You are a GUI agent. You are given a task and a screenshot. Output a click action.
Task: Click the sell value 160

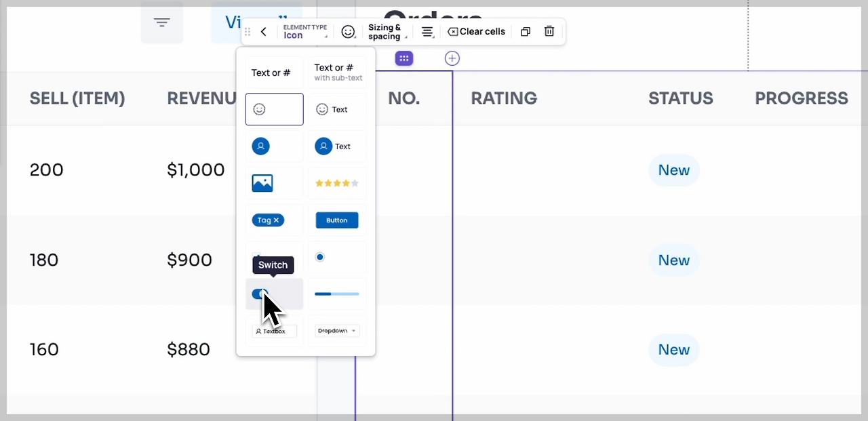point(44,350)
